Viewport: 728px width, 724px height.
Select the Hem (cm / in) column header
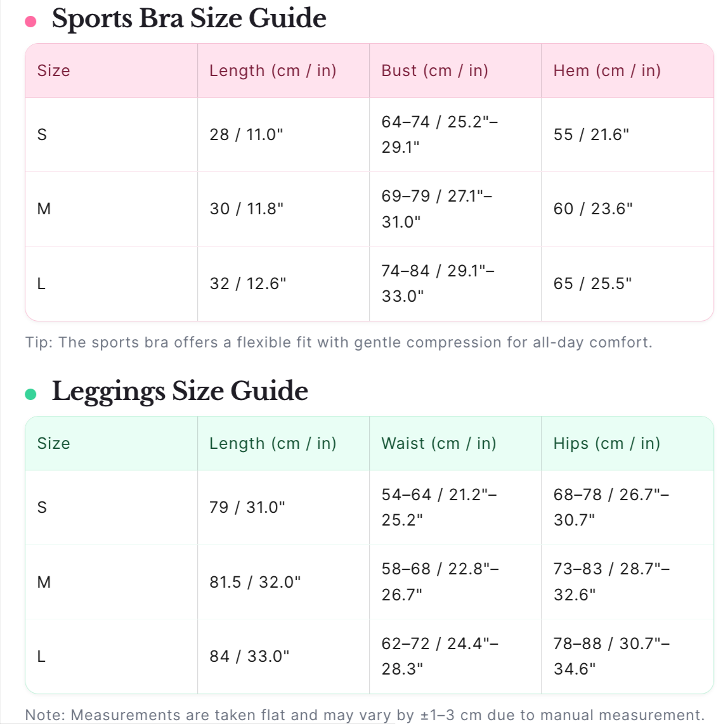coord(607,70)
